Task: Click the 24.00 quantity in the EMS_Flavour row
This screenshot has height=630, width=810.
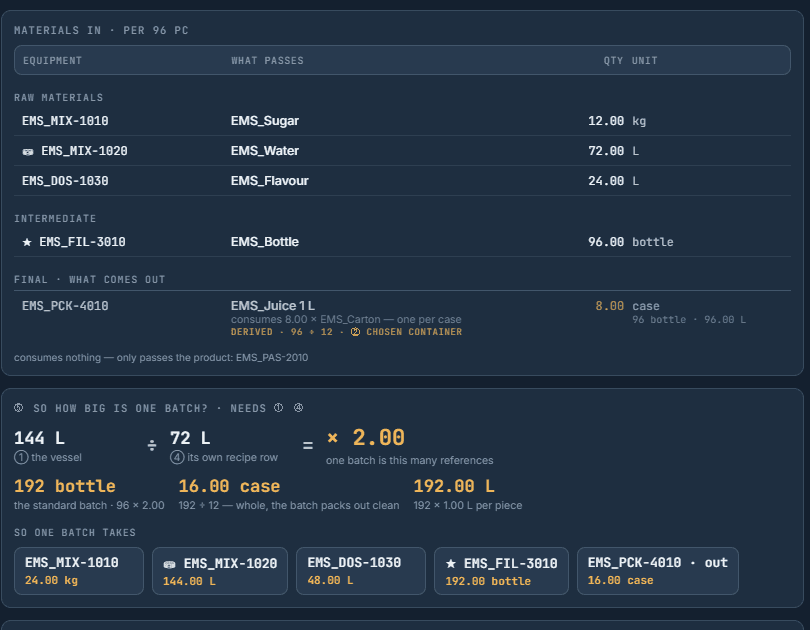Action: (x=606, y=181)
